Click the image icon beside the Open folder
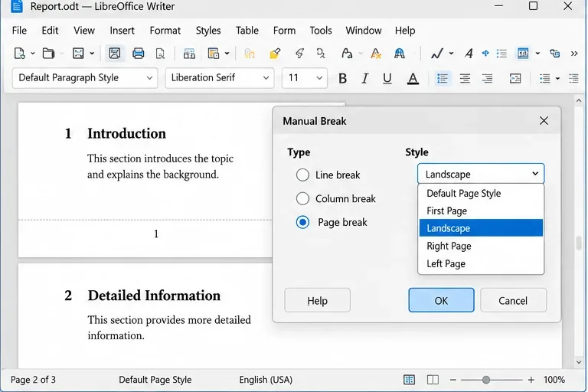This screenshot has width=588, height=392. (78, 54)
